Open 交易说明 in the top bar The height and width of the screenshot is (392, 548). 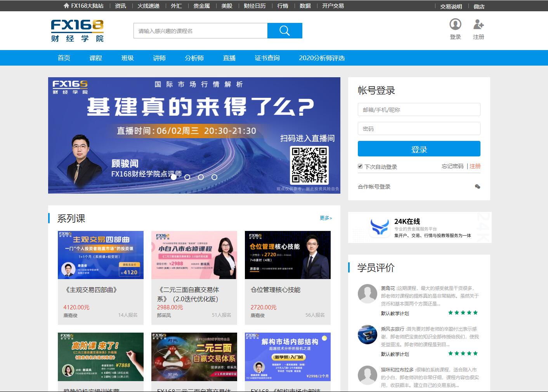pos(451,7)
